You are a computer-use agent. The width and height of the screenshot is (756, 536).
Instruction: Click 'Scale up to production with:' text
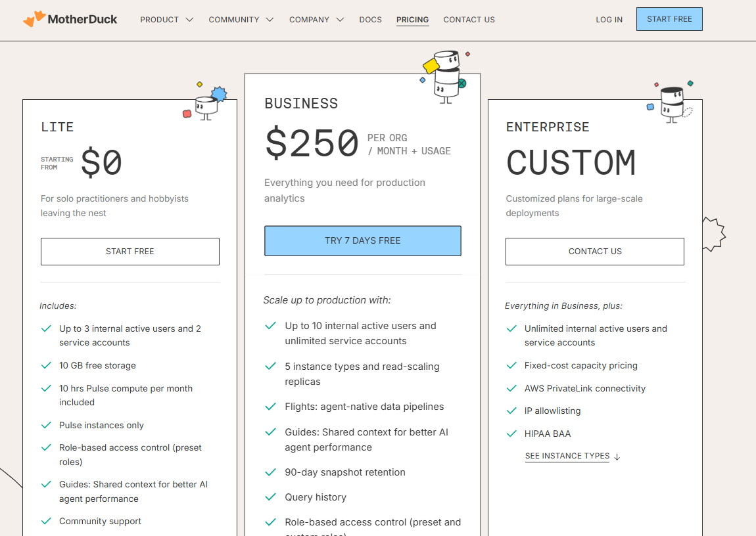click(327, 300)
